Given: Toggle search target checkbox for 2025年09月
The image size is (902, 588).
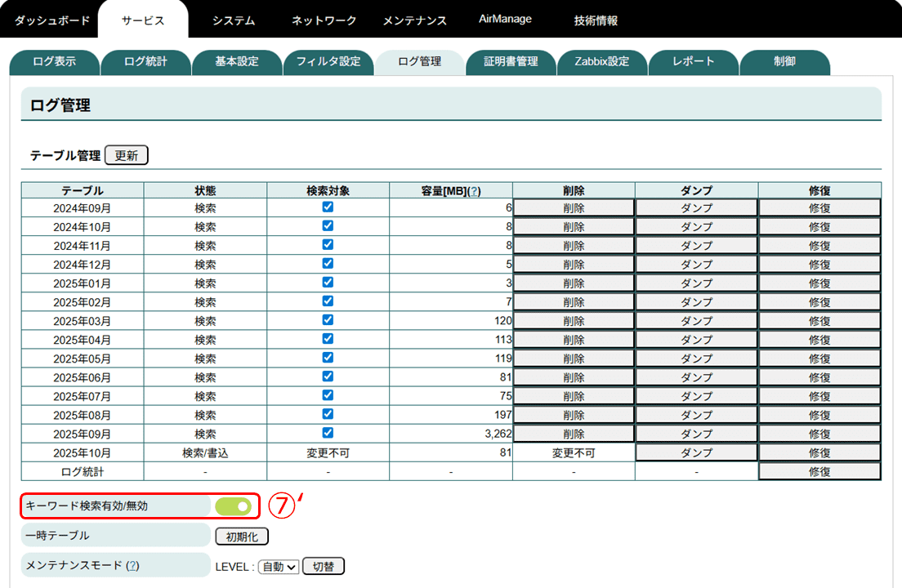Looking at the screenshot, I should coord(328,433).
